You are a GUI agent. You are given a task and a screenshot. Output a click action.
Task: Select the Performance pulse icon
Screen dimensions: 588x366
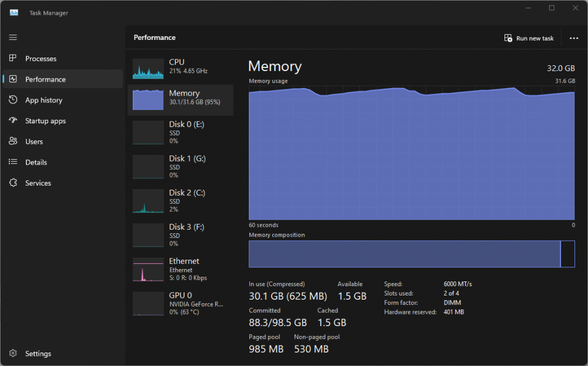tap(13, 79)
